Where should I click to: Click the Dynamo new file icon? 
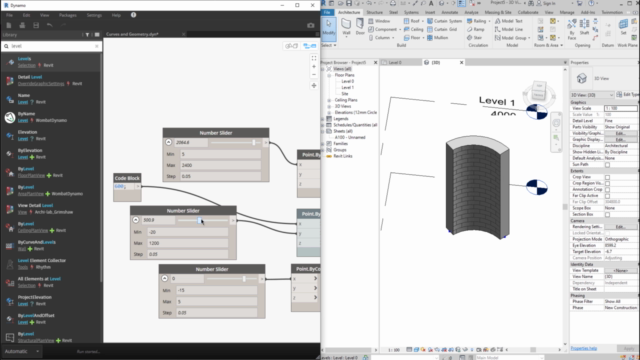[x=9, y=25]
